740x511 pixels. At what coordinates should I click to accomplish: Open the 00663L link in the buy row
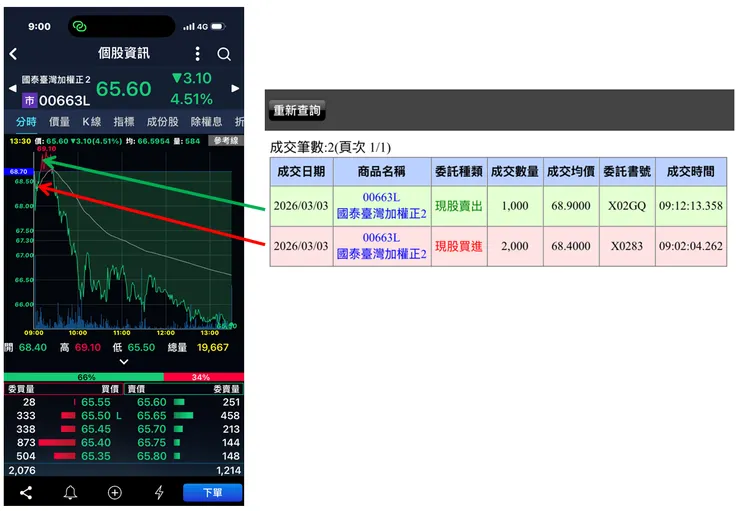click(x=381, y=237)
